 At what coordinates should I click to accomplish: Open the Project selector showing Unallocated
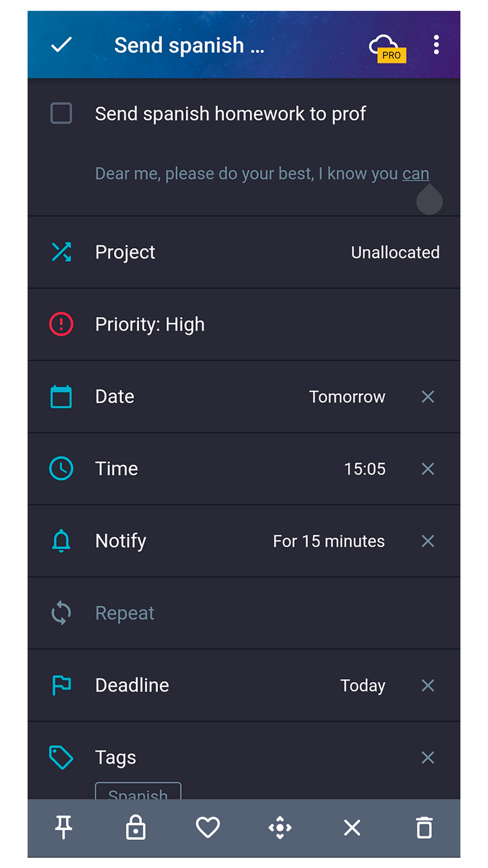[244, 252]
